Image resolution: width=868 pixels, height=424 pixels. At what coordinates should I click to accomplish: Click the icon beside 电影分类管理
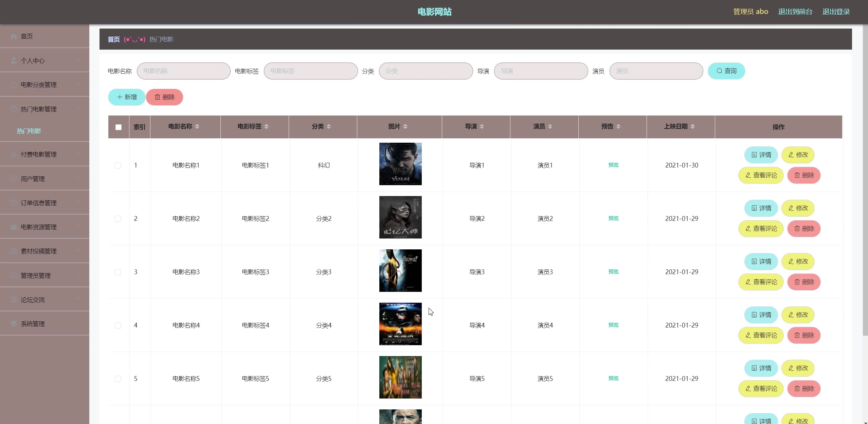click(14, 85)
